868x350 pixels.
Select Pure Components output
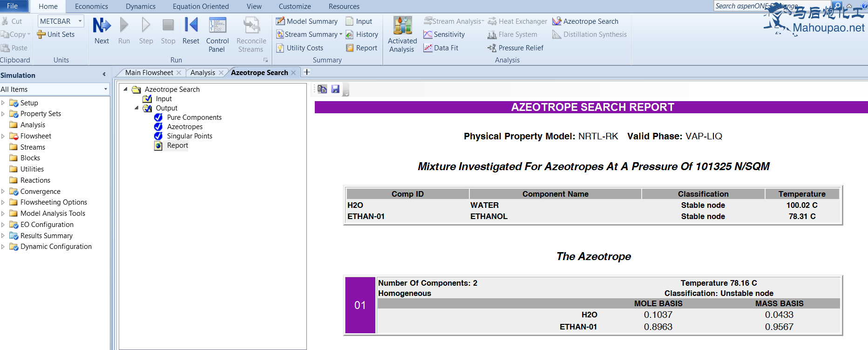tap(194, 117)
